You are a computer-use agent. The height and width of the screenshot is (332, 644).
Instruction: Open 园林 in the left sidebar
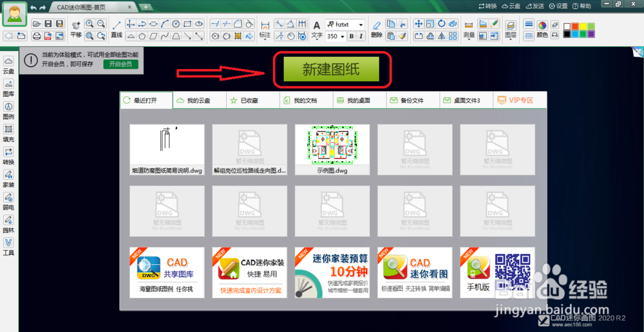8,224
